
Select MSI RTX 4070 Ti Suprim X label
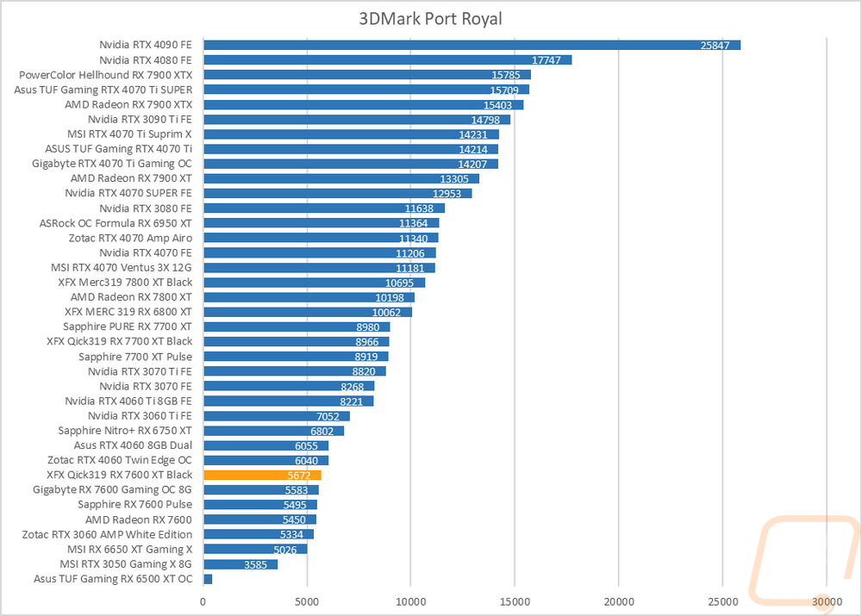coord(130,134)
